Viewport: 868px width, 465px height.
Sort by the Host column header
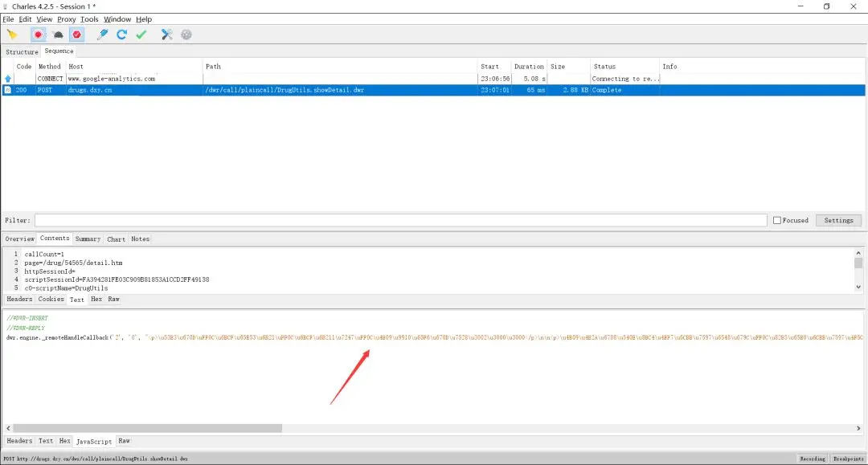pos(134,67)
